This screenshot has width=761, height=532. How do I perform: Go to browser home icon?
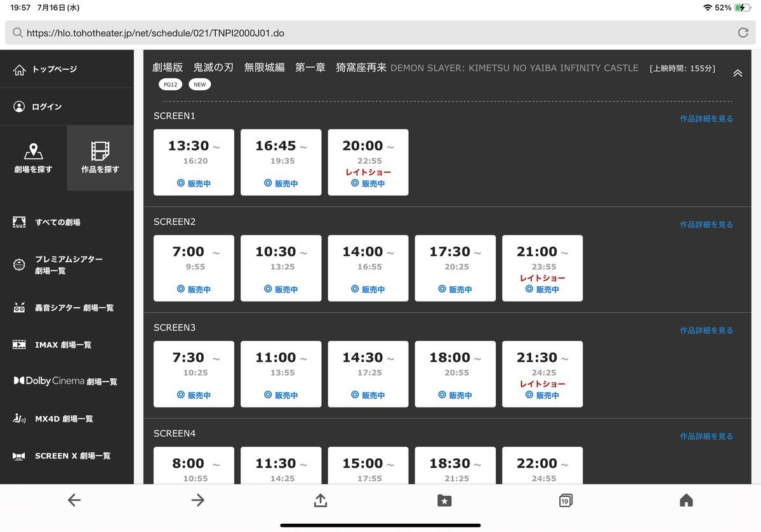(x=686, y=500)
